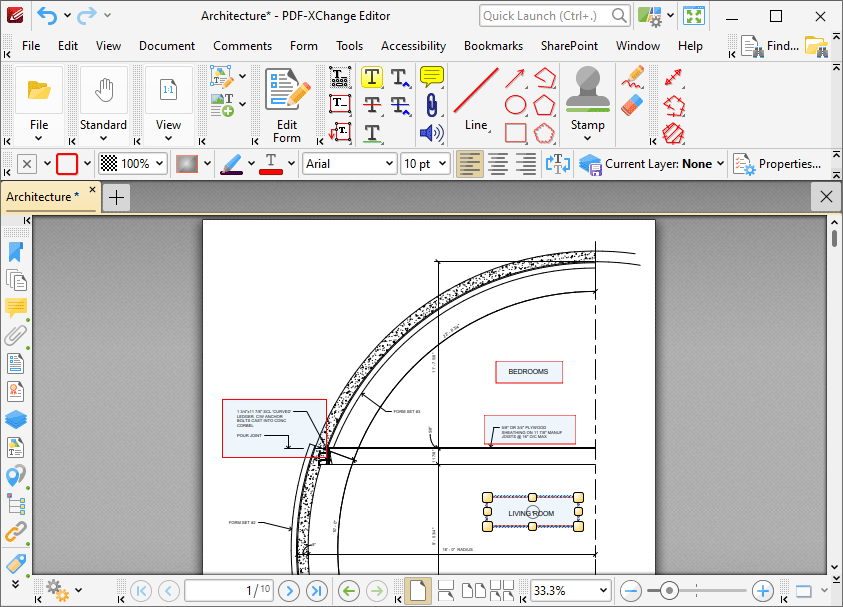Pick the Sound annotation tool
Screen dimensions: 843x607
pos(432,133)
